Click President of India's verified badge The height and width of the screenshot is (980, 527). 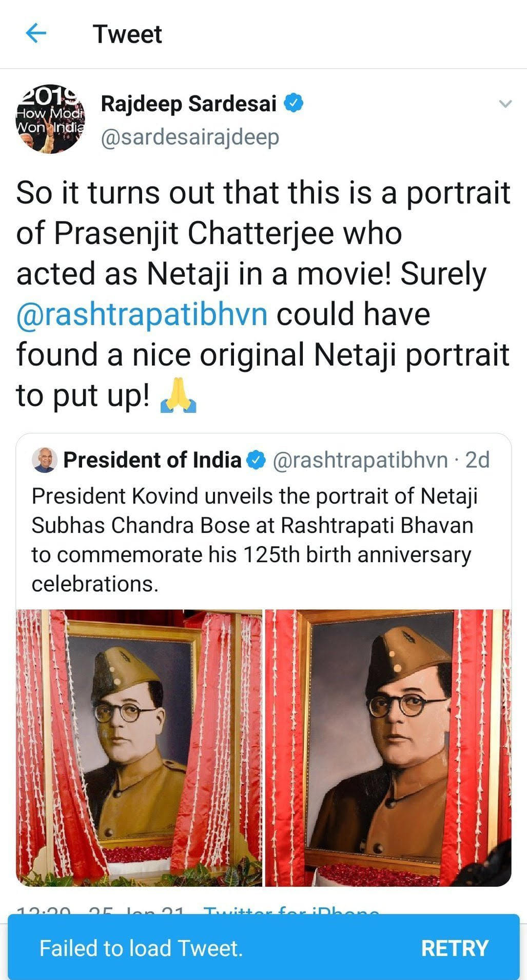tap(256, 460)
